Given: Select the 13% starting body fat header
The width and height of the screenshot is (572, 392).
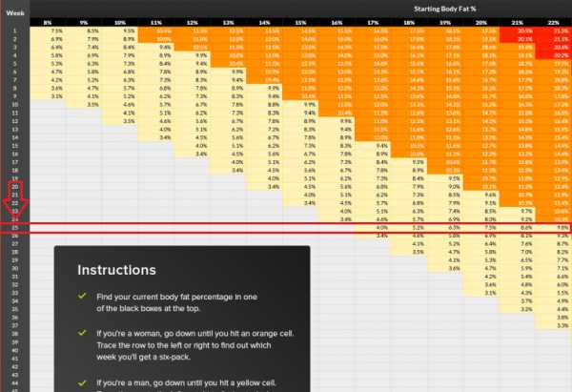Looking at the screenshot, I should [x=229, y=23].
